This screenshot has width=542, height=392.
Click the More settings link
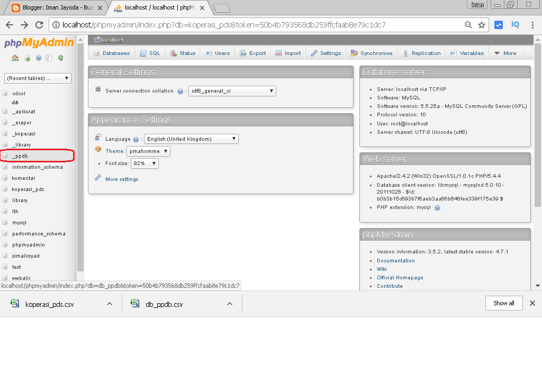[121, 179]
